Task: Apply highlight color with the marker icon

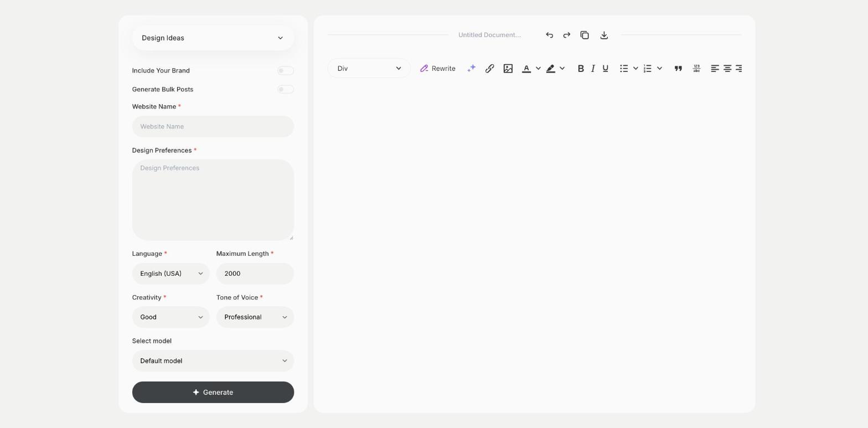Action: click(551, 68)
